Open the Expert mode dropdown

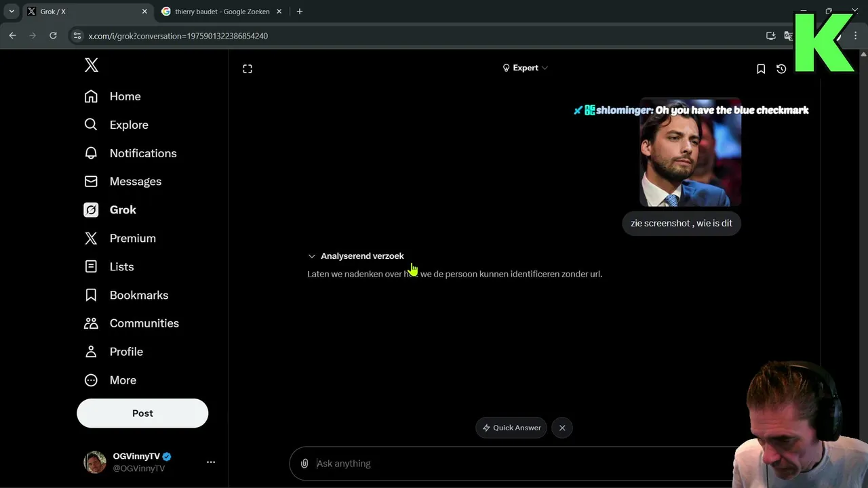[x=525, y=68]
